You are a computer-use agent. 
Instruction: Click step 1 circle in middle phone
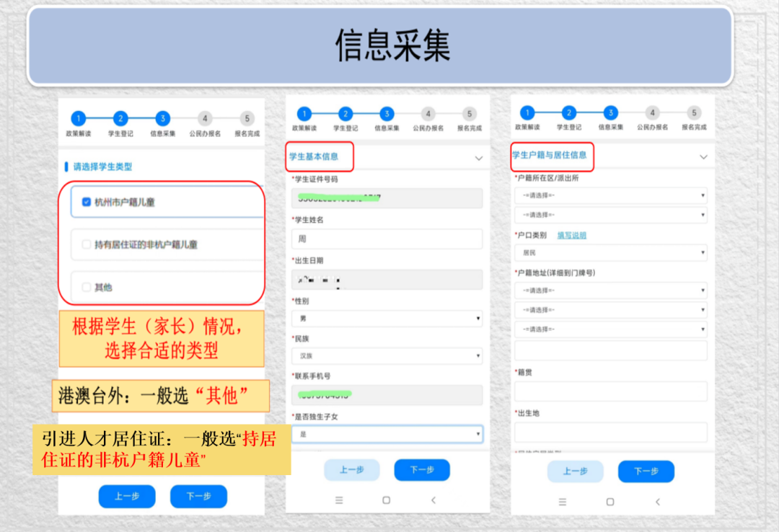304,114
